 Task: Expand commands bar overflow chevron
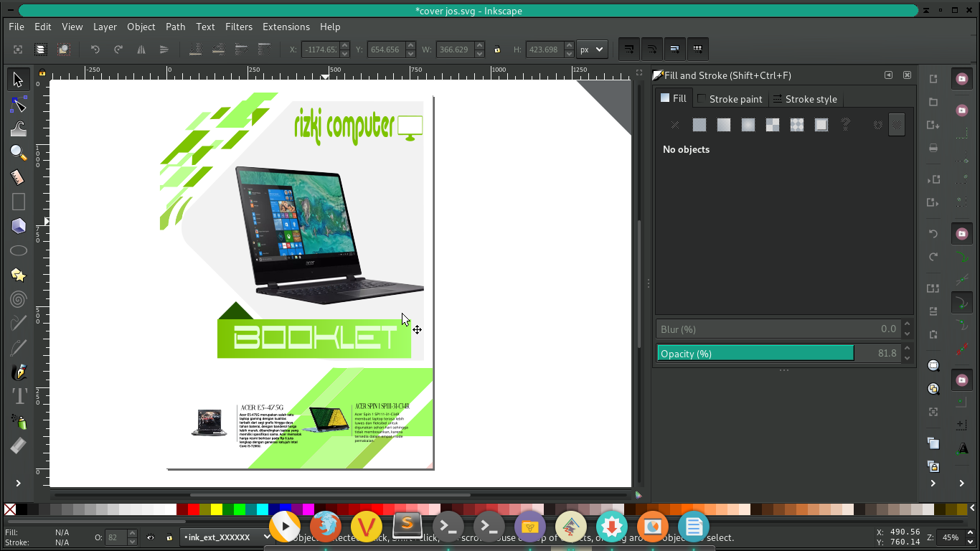933,483
